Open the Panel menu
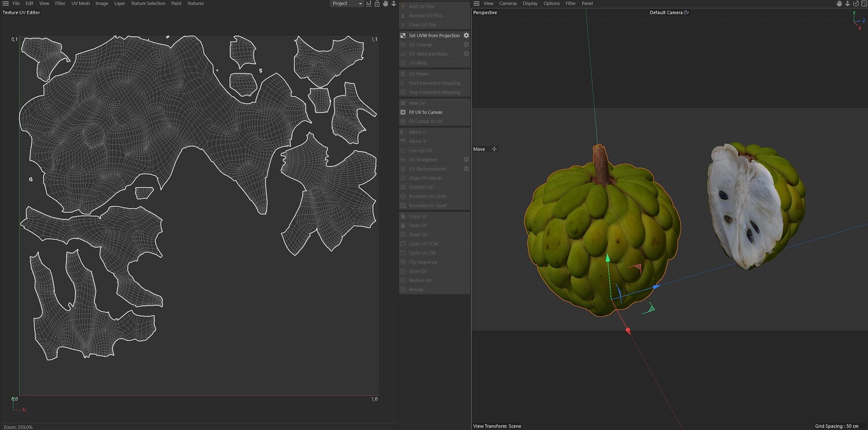Screen dimensions: 868x430 [587, 3]
